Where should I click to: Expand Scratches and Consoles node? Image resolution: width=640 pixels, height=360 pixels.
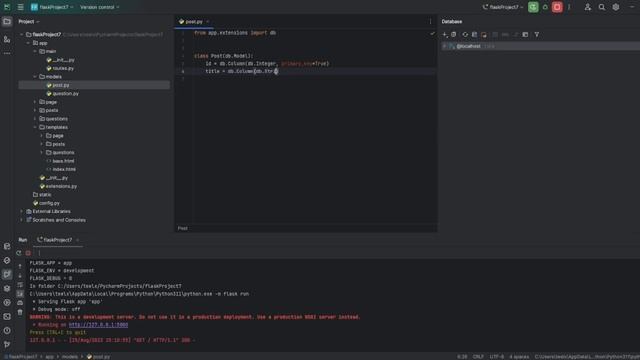[x=22, y=220]
